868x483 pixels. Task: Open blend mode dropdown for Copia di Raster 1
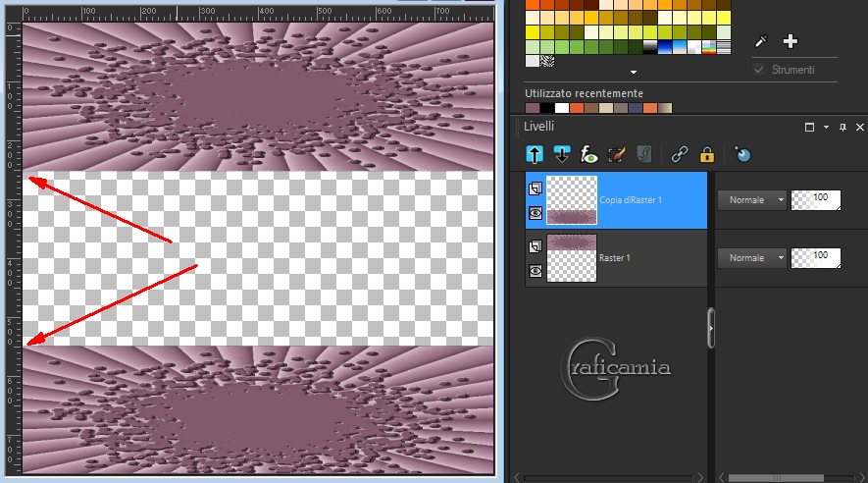(x=751, y=200)
